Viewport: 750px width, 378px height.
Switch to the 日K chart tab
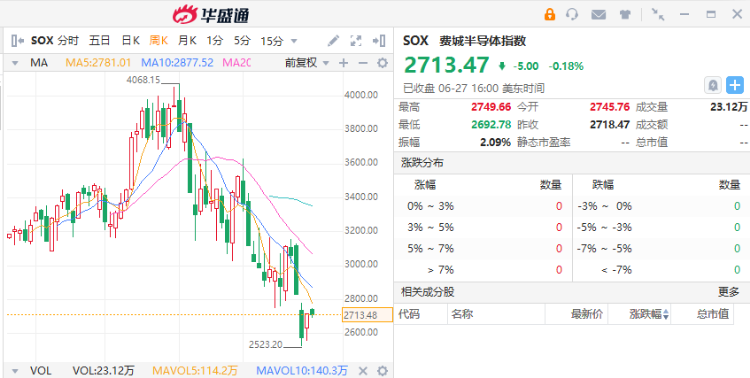(130, 41)
